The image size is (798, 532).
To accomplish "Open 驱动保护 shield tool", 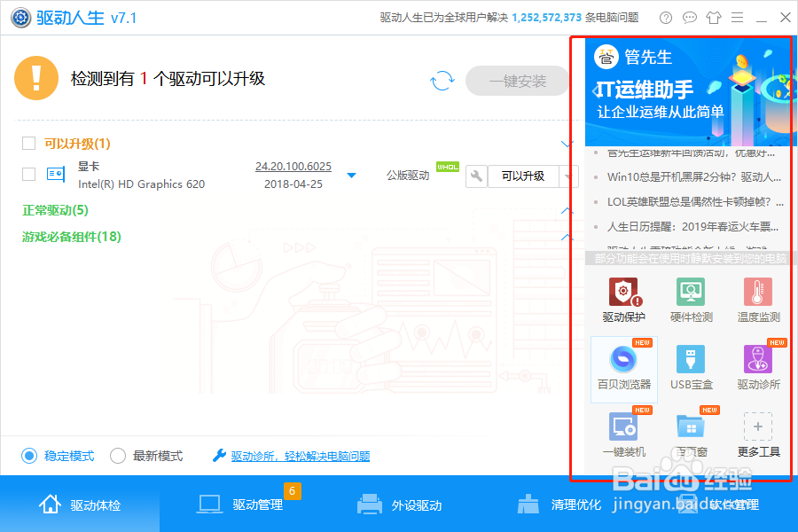I will (x=623, y=301).
